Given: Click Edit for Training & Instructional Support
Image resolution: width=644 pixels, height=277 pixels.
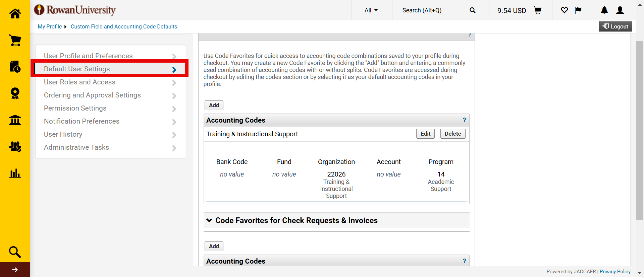Looking at the screenshot, I should click(x=425, y=134).
